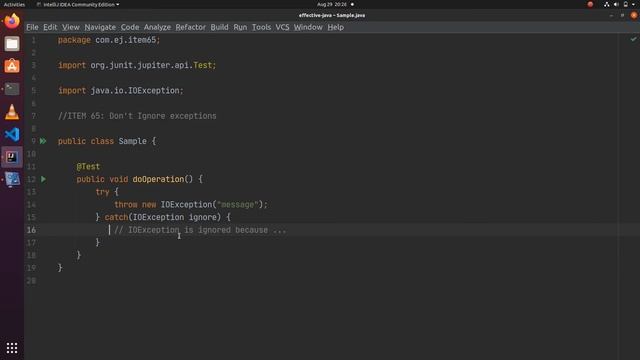Click the red recording indicator in top bar
The width and height of the screenshot is (640, 360).
(x=590, y=4)
